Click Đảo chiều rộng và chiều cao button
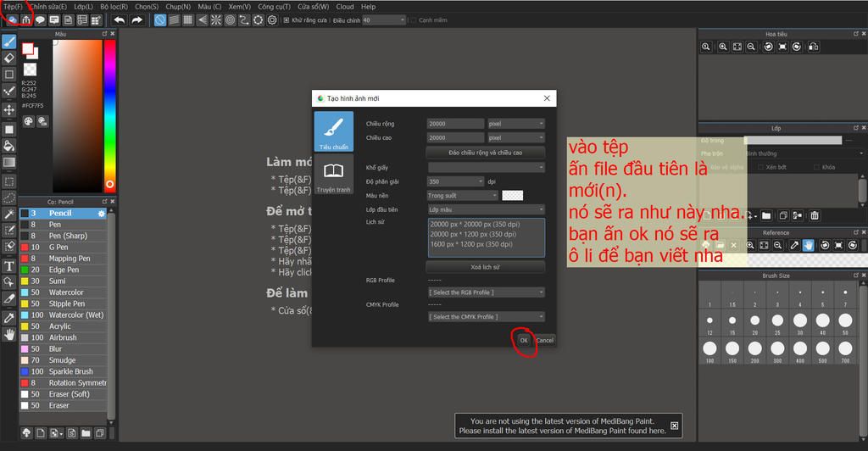 486,153
